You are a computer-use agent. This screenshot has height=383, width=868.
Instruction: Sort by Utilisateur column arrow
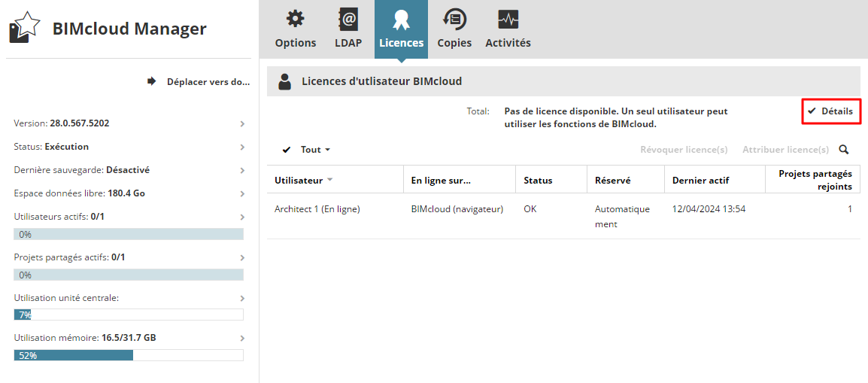click(330, 180)
